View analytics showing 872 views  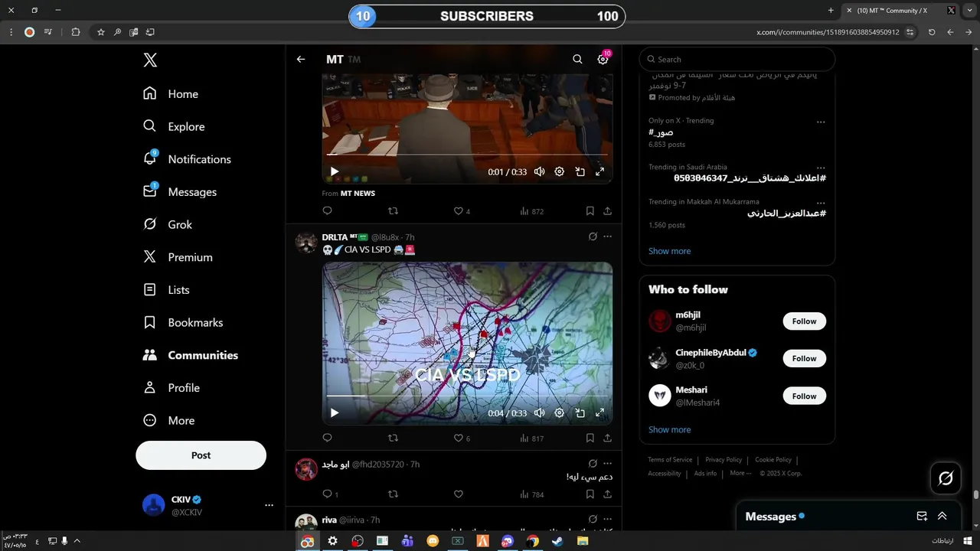(x=532, y=211)
